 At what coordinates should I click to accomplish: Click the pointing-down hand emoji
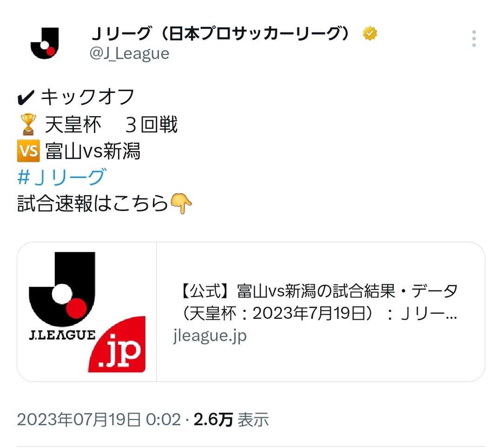click(x=181, y=203)
